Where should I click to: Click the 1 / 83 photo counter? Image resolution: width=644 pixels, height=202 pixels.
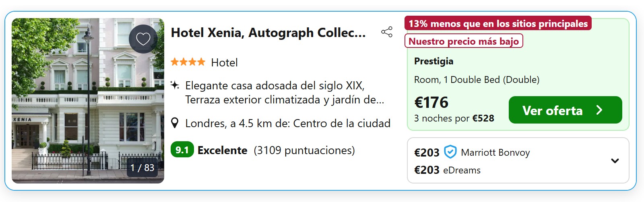142,167
